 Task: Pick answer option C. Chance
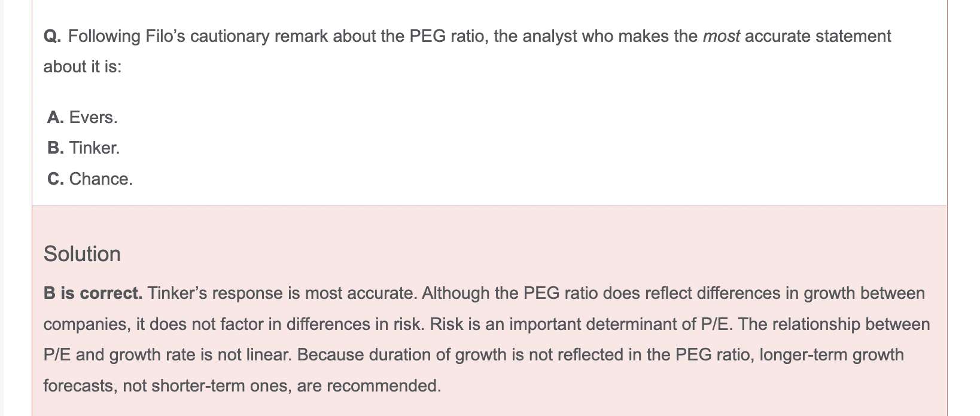90,179
